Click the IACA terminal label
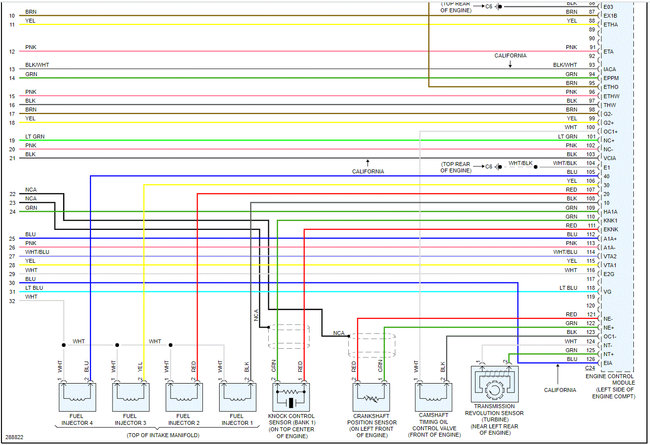 click(x=610, y=69)
